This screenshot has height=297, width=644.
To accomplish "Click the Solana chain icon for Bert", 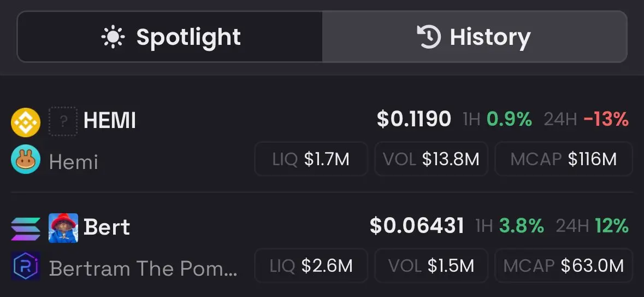I will pyautogui.click(x=26, y=229).
